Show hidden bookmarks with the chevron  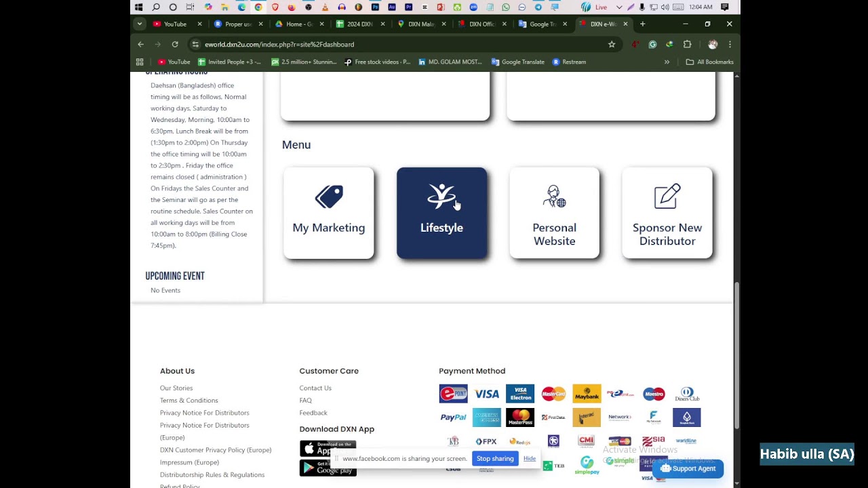(x=667, y=62)
